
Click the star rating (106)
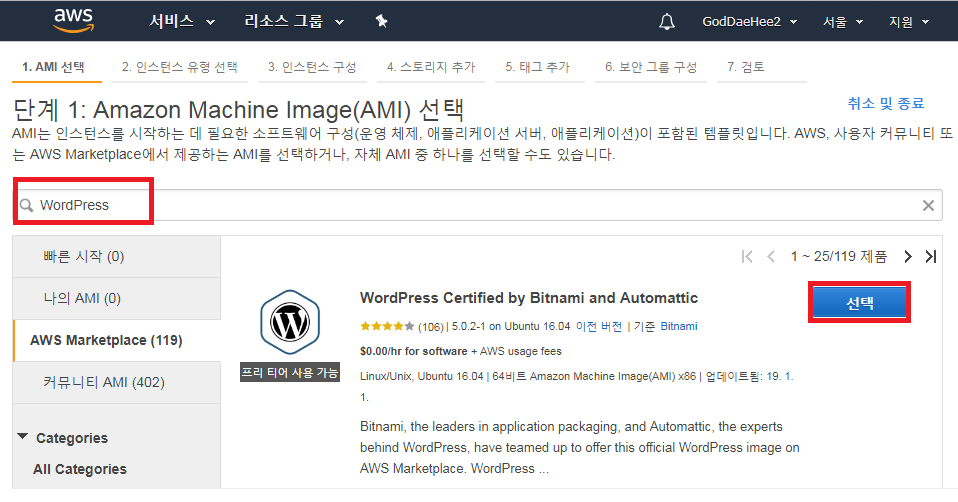point(401,327)
